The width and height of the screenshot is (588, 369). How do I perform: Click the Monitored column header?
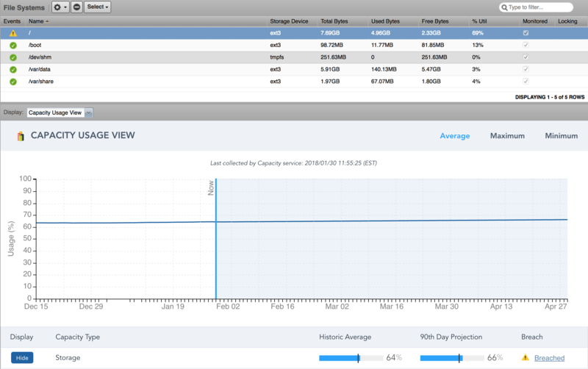535,21
